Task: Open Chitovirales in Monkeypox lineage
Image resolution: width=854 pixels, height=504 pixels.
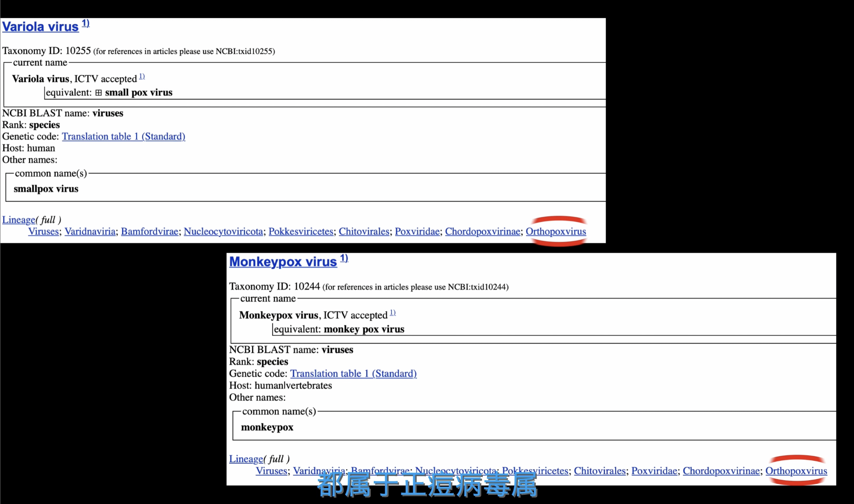Action: [600, 471]
